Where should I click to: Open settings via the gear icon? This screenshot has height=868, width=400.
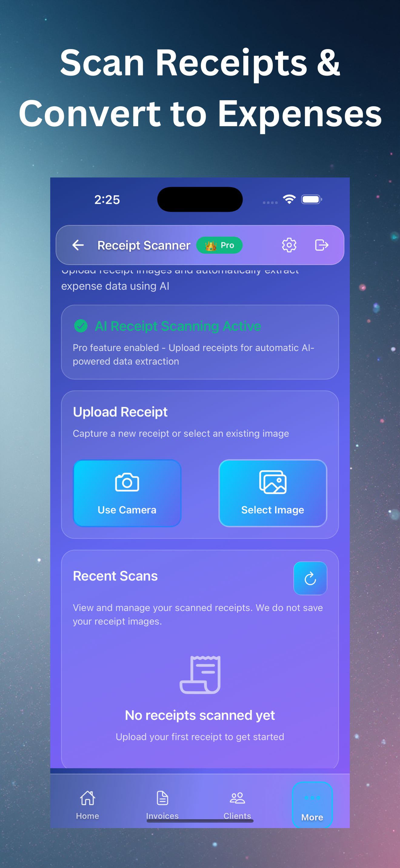[289, 245]
